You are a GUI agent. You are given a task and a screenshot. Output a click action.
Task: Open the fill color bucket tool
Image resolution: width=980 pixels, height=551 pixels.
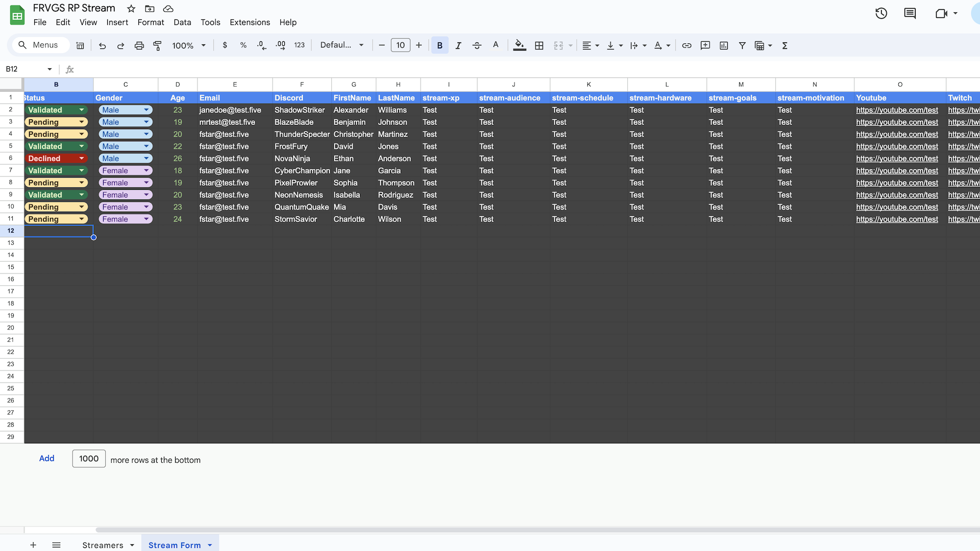519,45
